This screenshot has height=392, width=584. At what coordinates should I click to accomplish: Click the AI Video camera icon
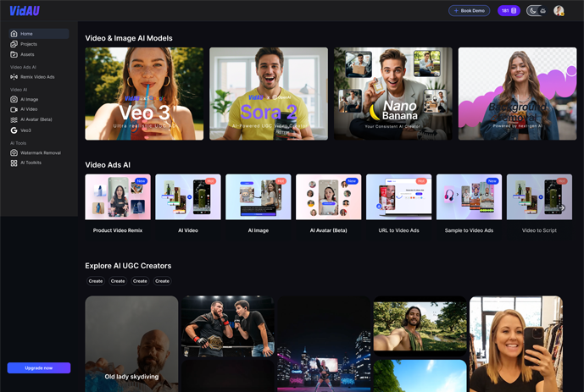pos(14,109)
